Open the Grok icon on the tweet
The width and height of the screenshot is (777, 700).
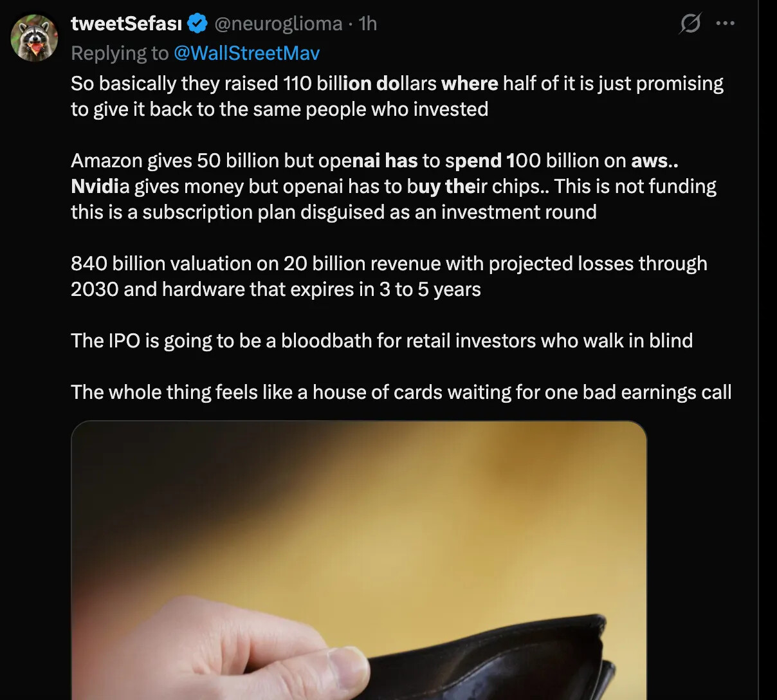[x=690, y=24]
